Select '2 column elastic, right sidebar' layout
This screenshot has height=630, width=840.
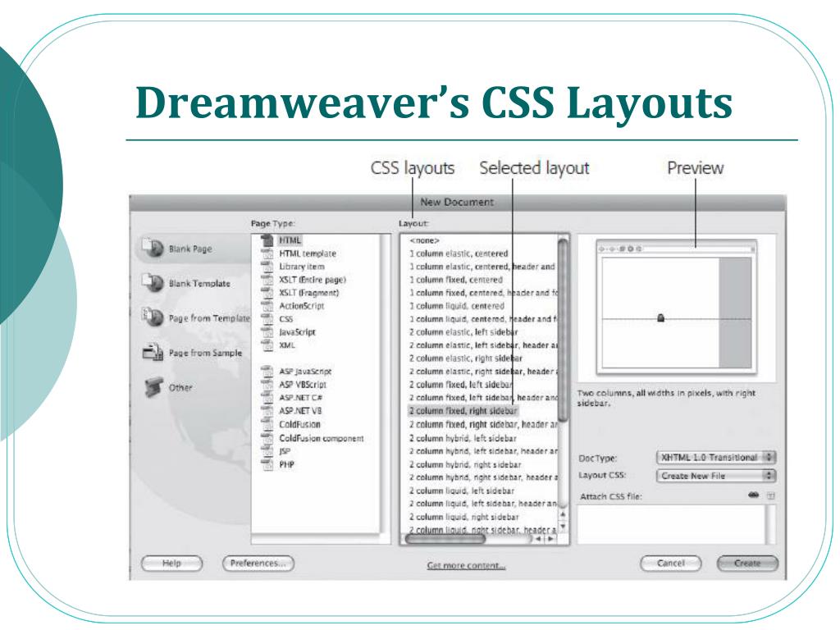click(466, 358)
